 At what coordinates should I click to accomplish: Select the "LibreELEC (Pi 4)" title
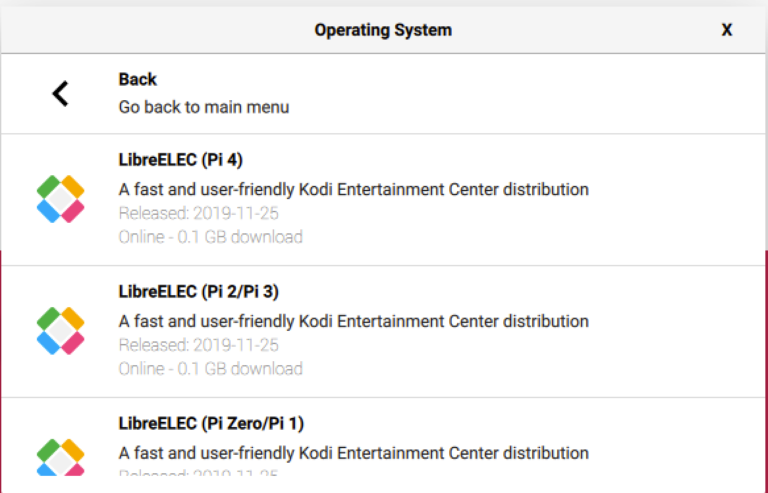[x=181, y=160]
